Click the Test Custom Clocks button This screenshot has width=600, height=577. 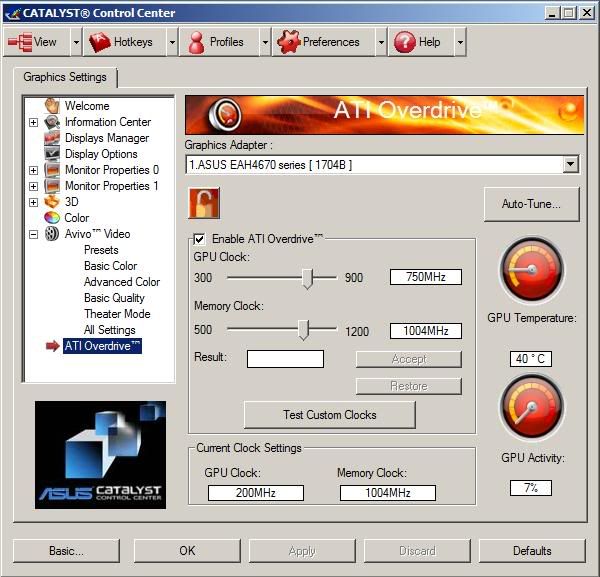(330, 415)
